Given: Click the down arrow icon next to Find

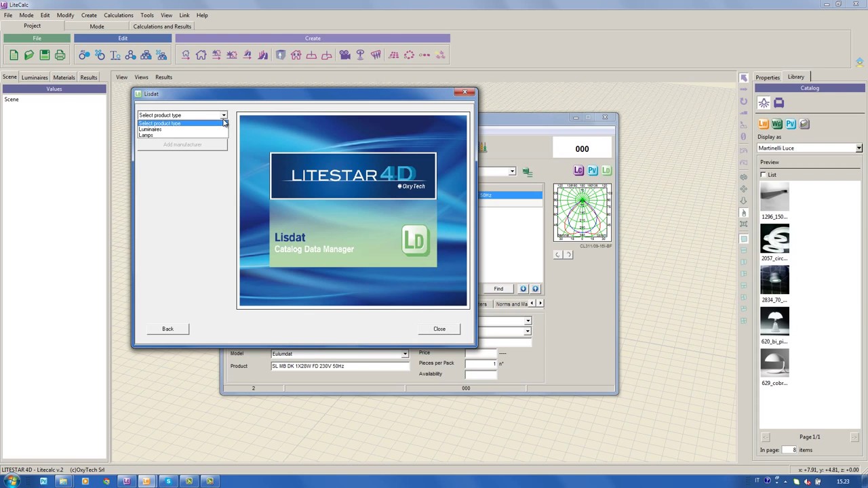Looking at the screenshot, I should tap(523, 289).
